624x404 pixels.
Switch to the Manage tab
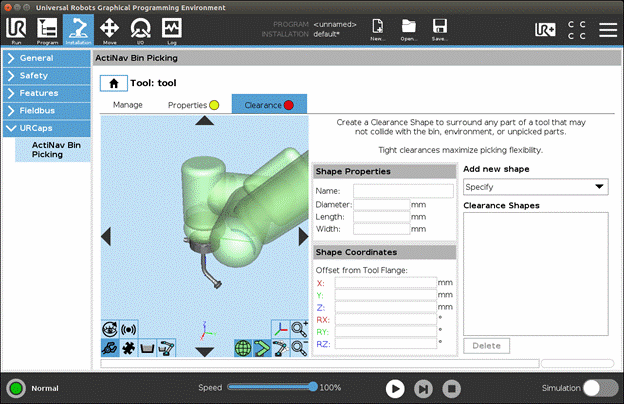tap(128, 105)
